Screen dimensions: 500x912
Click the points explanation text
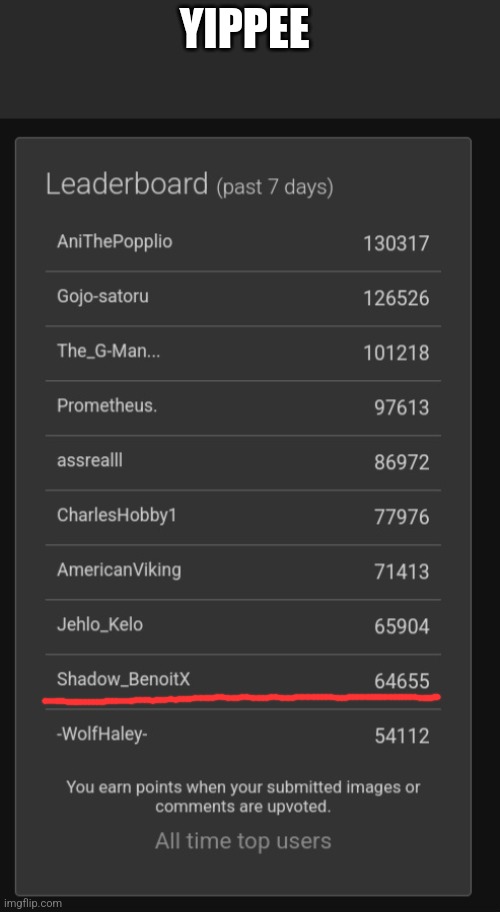tap(243, 797)
